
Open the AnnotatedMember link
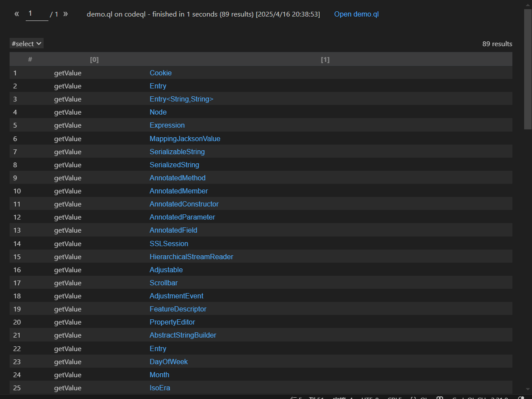[x=179, y=191]
